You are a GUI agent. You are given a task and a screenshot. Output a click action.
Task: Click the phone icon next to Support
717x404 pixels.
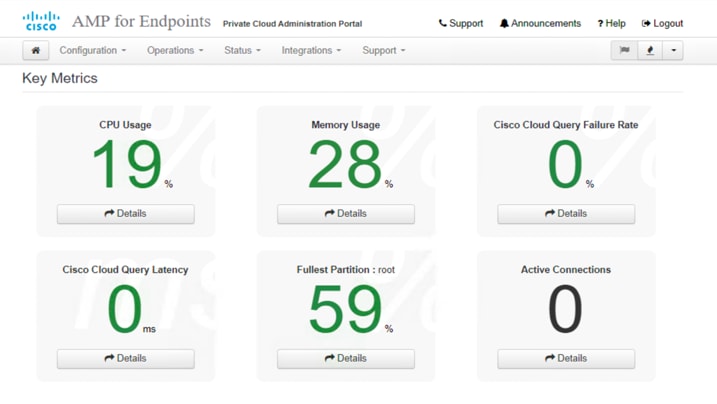(442, 23)
